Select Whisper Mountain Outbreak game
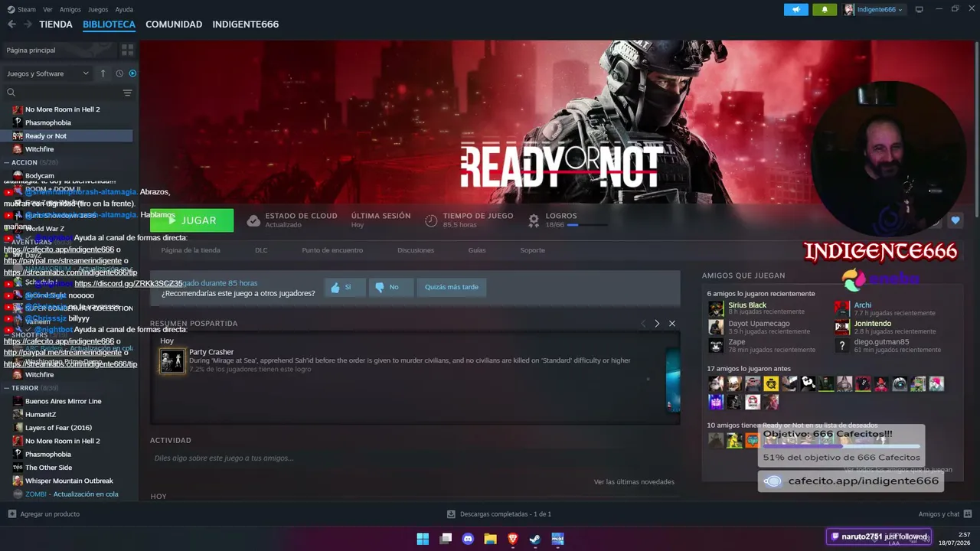 click(x=69, y=481)
